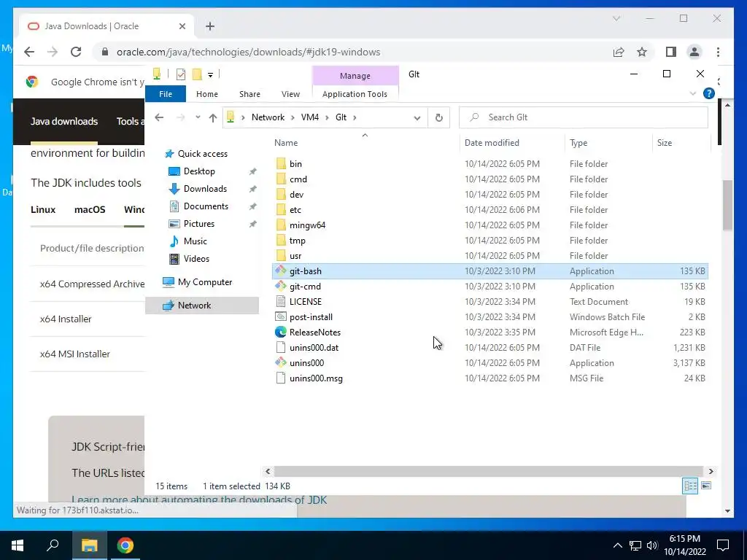Click the unins000.msg file icon
Viewport: 747px width, 560px height.
click(281, 378)
